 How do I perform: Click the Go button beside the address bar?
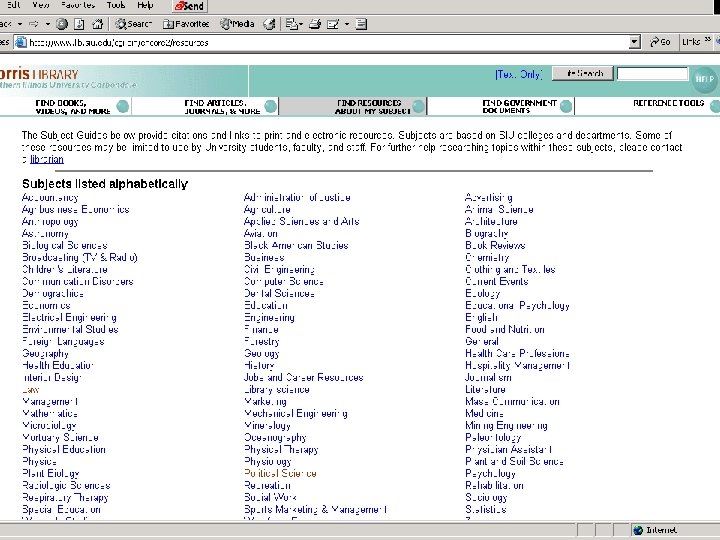[x=660, y=42]
